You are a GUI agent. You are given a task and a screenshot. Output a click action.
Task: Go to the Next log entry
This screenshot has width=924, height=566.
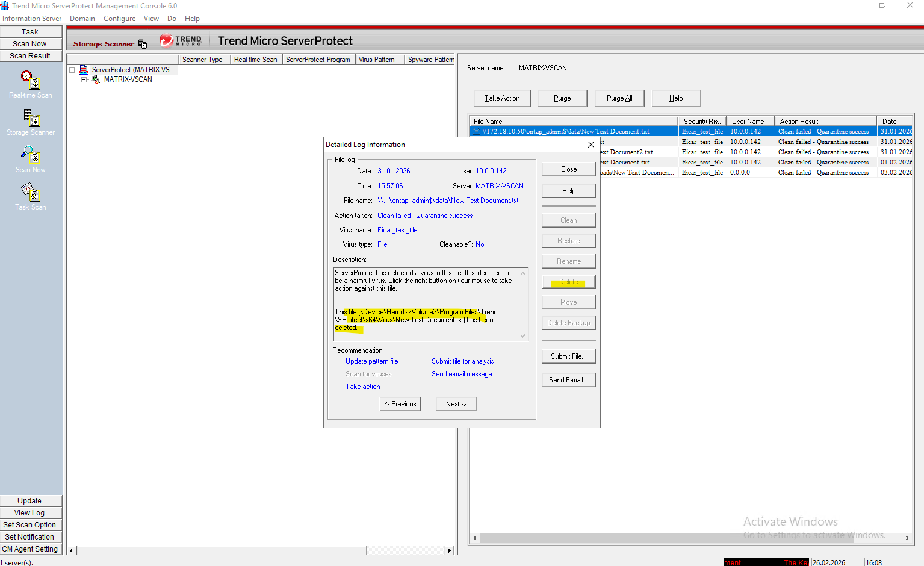tap(456, 404)
